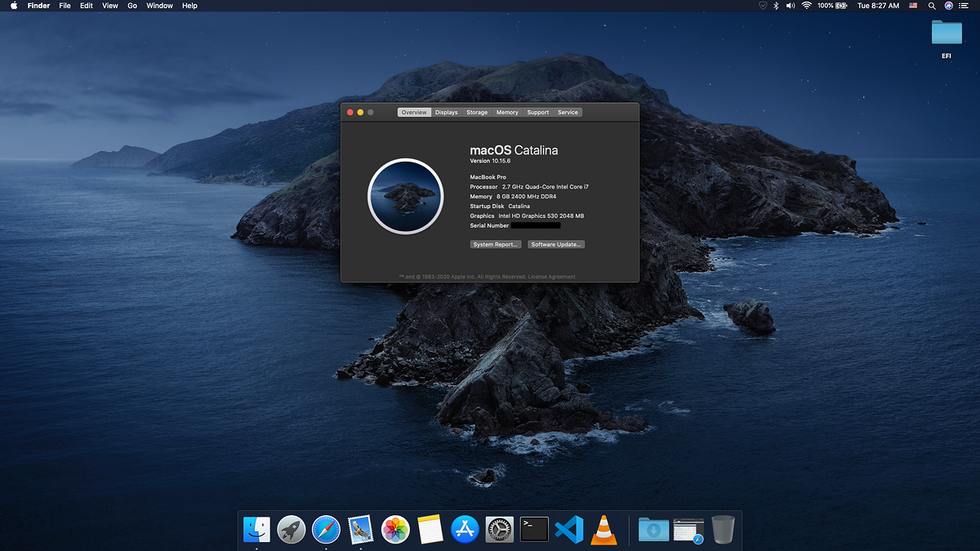Viewport: 980px width, 551px height.
Task: Open the View menu
Action: [110, 6]
